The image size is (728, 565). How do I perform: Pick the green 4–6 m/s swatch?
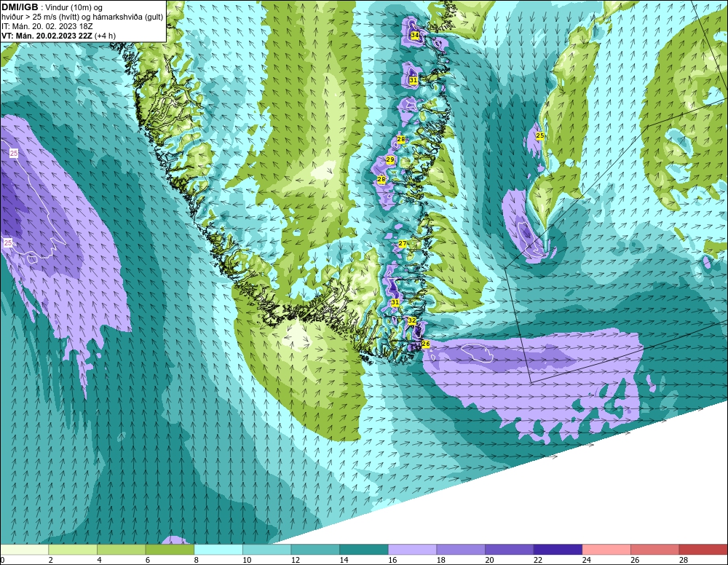click(x=121, y=550)
